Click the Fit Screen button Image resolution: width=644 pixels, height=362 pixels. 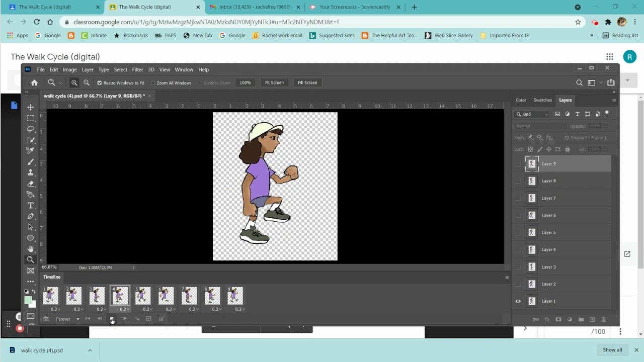coord(274,82)
